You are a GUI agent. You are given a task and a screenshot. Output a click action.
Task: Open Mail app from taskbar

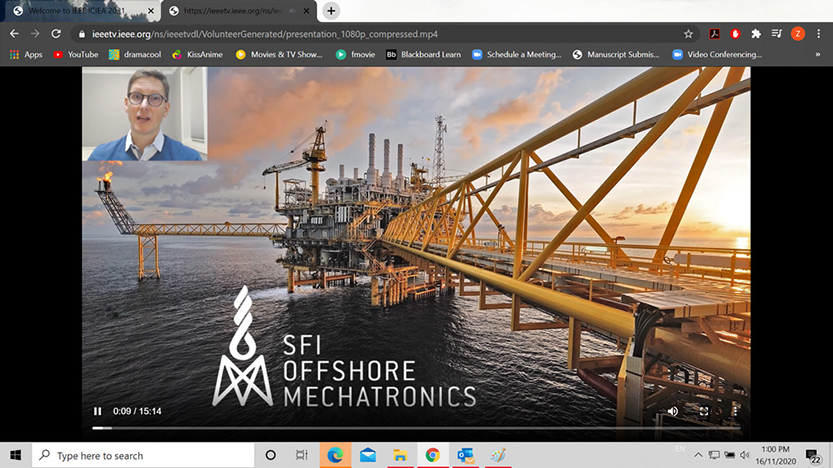point(368,455)
